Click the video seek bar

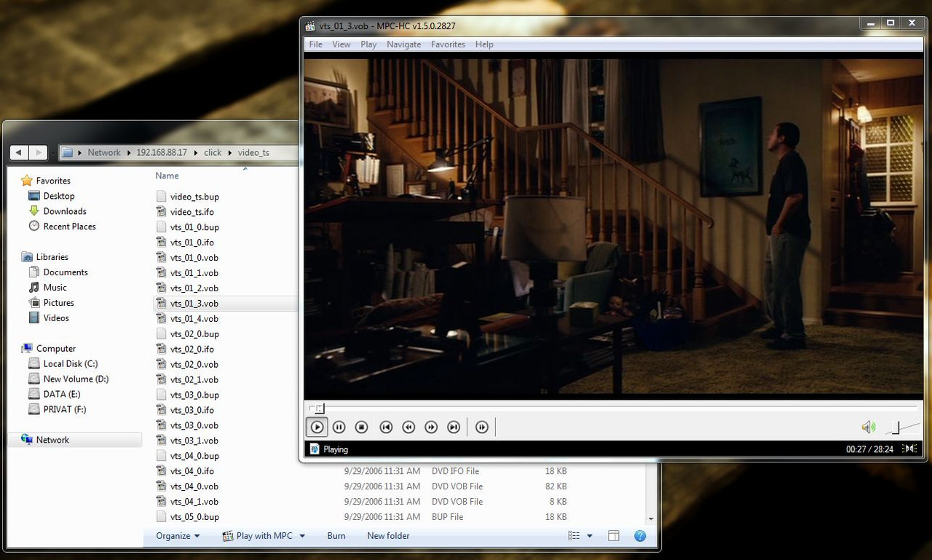612,408
